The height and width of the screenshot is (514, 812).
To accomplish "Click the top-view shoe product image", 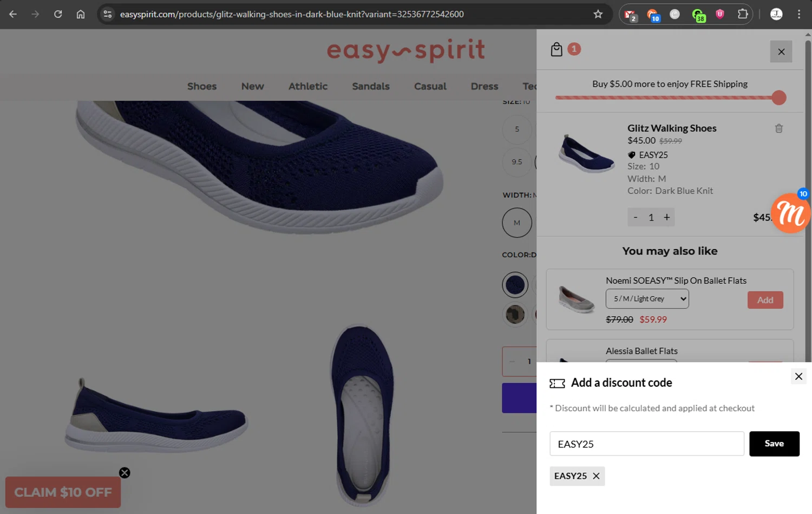I will [362, 414].
